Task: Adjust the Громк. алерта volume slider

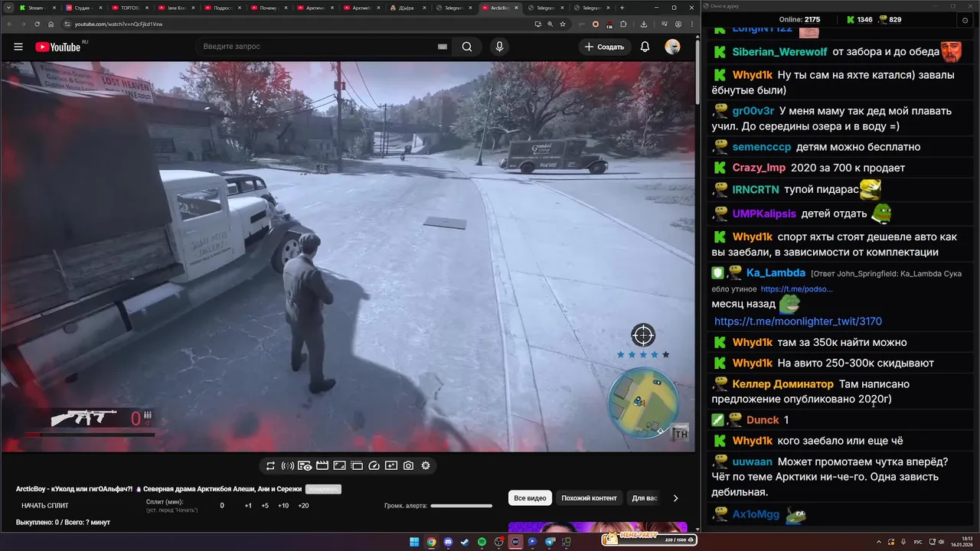Action: pos(461,506)
